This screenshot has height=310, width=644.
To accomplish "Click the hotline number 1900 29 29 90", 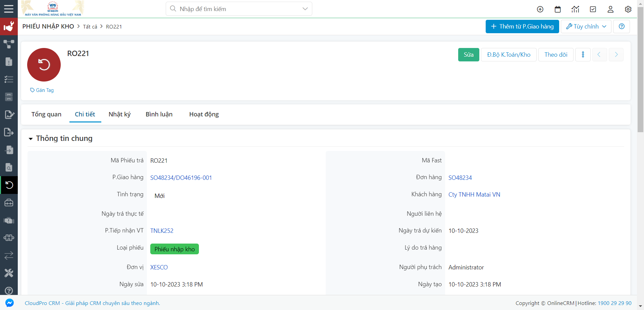I will coord(614,303).
